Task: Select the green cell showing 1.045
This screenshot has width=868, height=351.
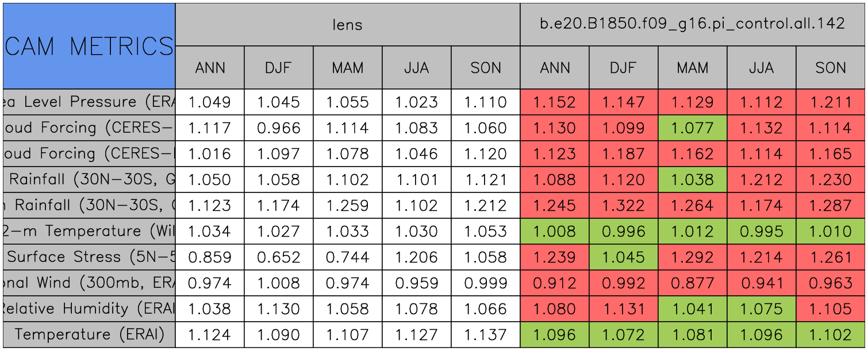Action: pos(624,257)
